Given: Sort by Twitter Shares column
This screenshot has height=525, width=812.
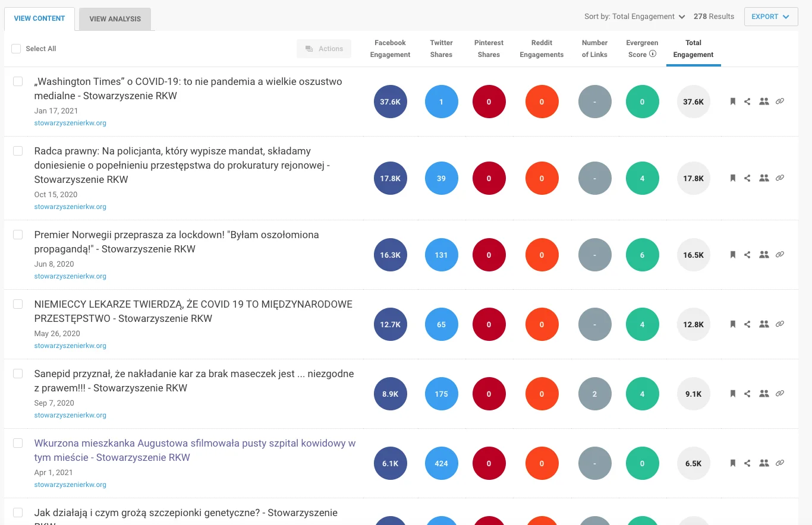Looking at the screenshot, I should coord(441,49).
